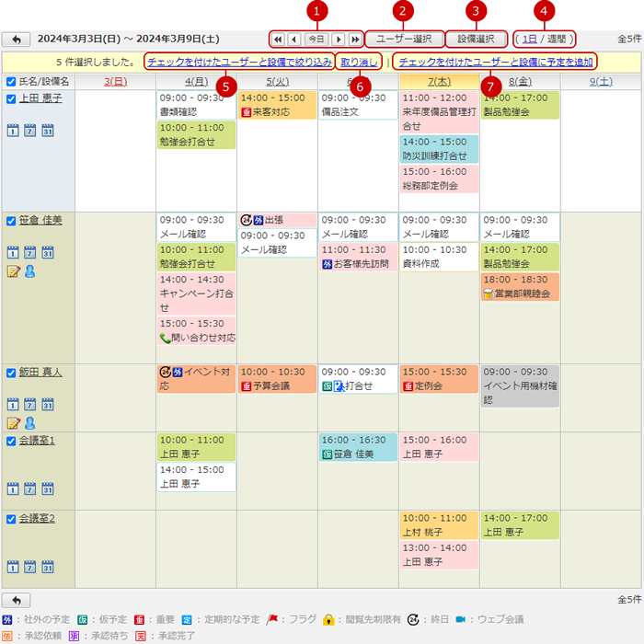Click the 今日 button
Screen dimensions: 644x644
pyautogui.click(x=316, y=40)
